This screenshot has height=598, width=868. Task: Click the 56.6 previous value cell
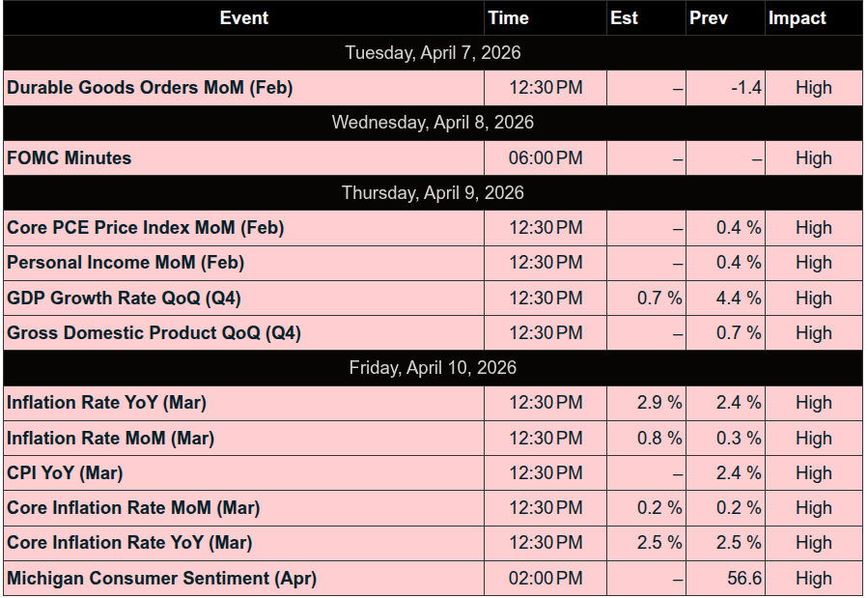pos(743,579)
